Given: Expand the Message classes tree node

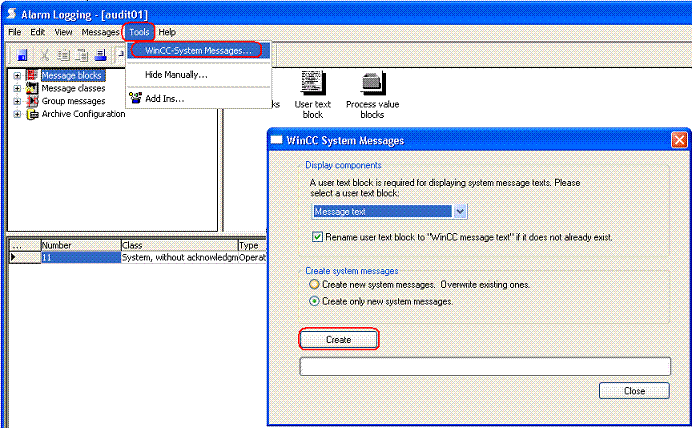Looking at the screenshot, I should (17, 88).
